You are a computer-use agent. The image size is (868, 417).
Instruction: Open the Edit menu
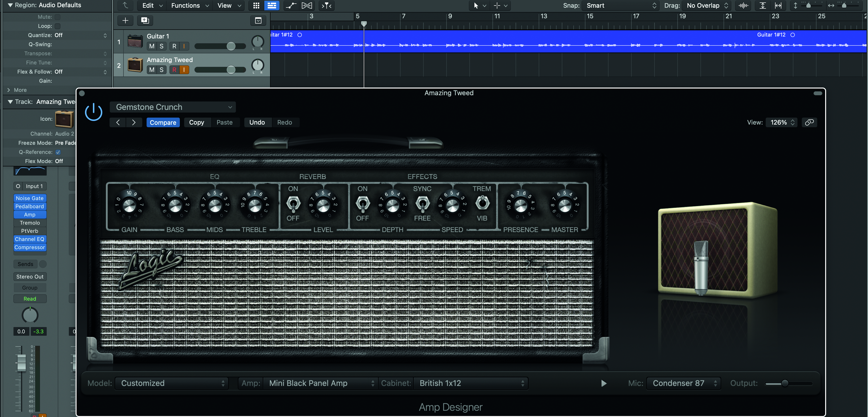(x=152, y=5)
